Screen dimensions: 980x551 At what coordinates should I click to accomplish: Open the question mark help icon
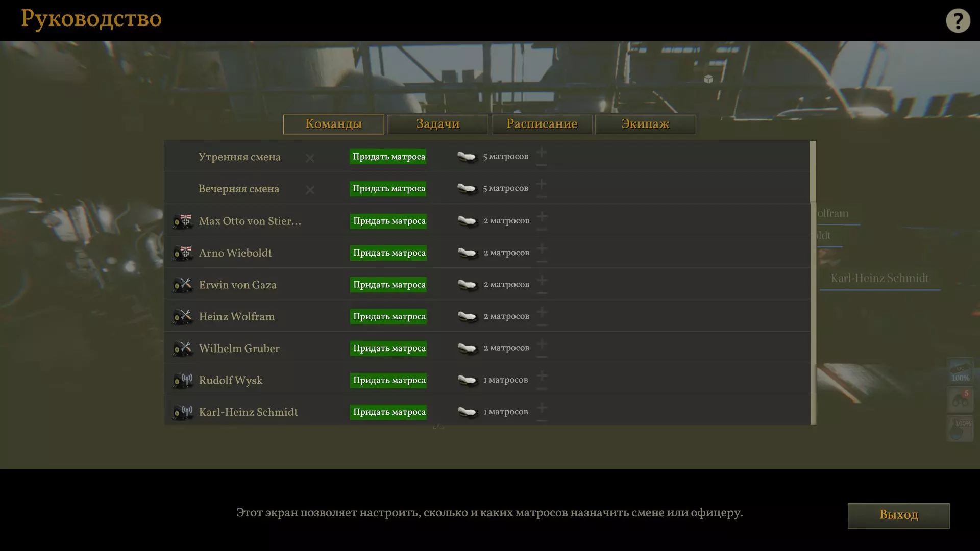tap(958, 21)
